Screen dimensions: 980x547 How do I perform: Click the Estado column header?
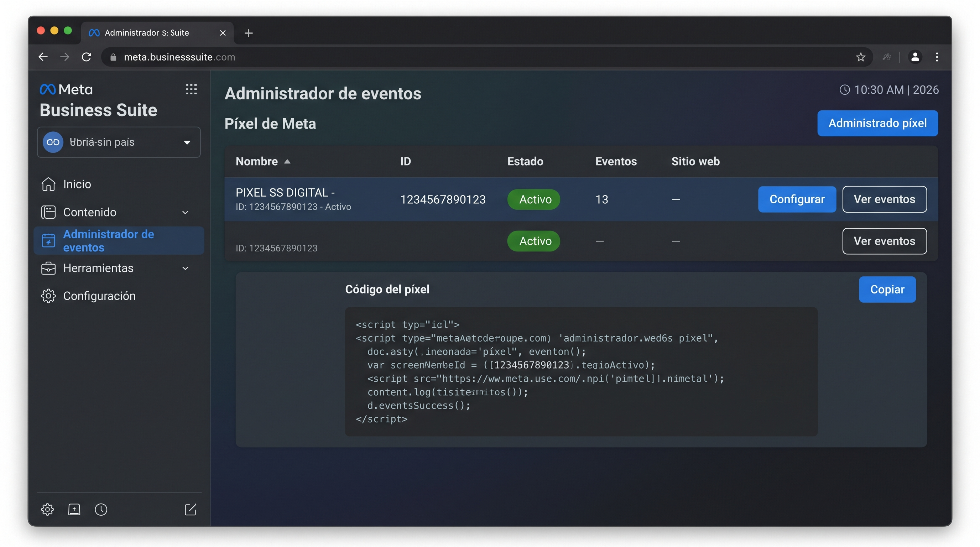(x=525, y=161)
